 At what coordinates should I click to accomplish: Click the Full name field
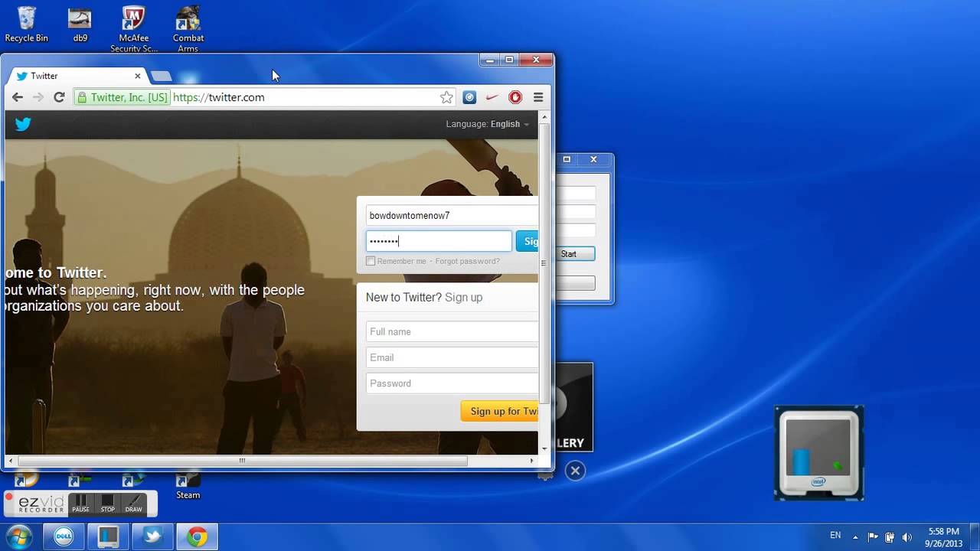(x=452, y=331)
